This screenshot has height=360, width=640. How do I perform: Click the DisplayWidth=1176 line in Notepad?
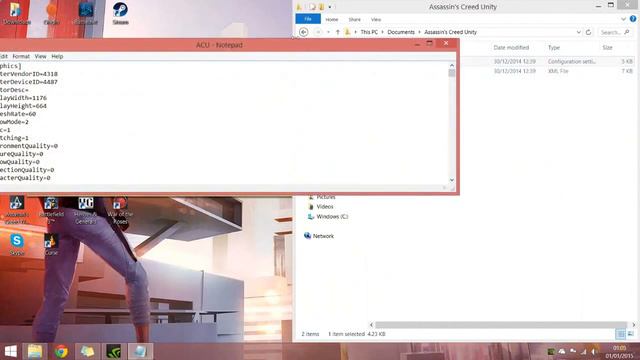[x=23, y=98]
